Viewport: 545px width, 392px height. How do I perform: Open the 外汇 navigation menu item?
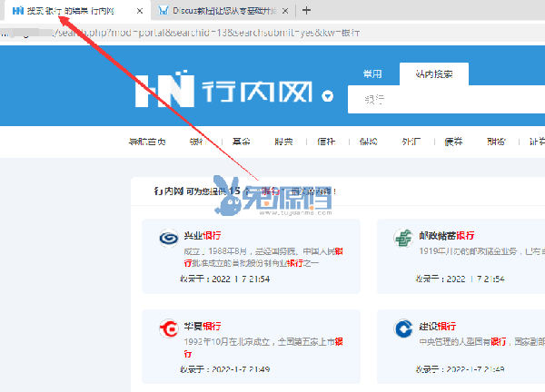(411, 142)
